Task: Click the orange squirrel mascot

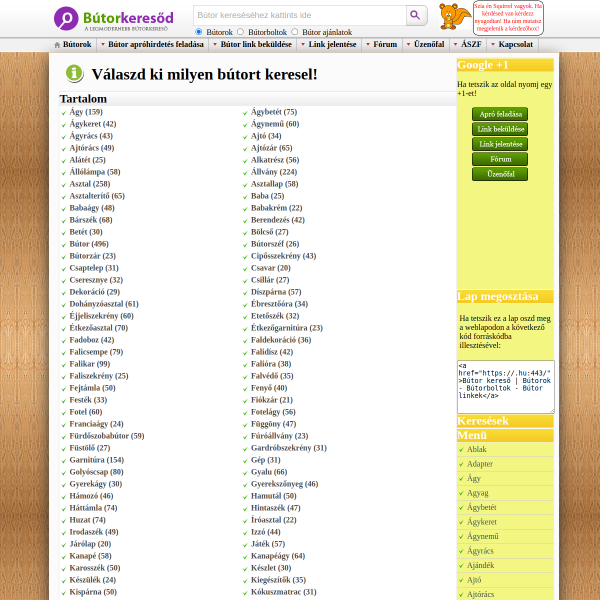Action: click(454, 16)
